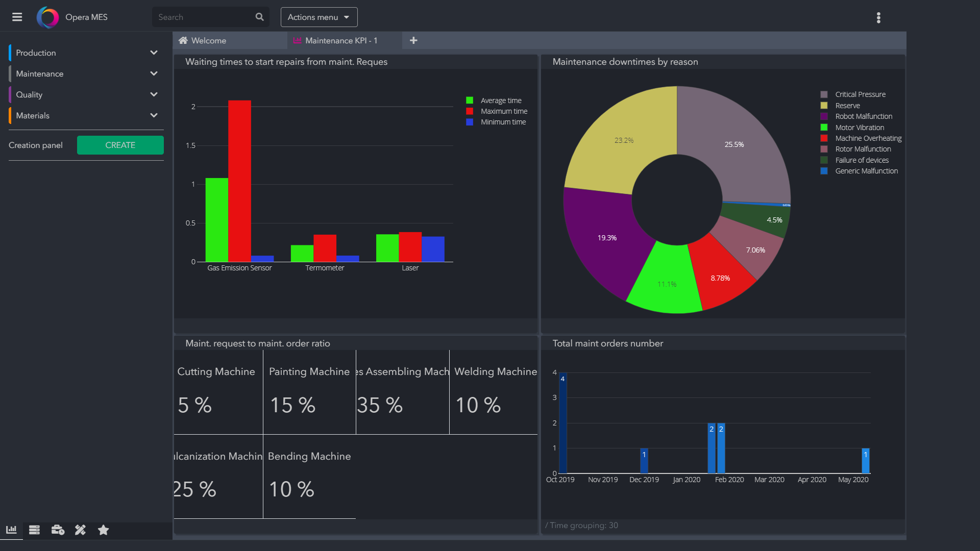This screenshot has width=980, height=551.
Task: Click the green CREATE button
Action: point(120,145)
